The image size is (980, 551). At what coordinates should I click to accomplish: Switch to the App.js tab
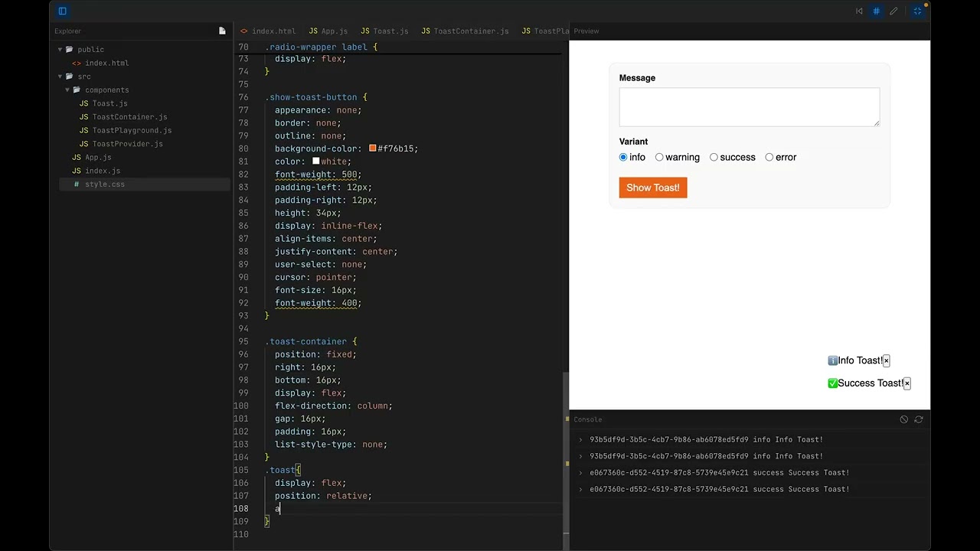click(x=328, y=31)
